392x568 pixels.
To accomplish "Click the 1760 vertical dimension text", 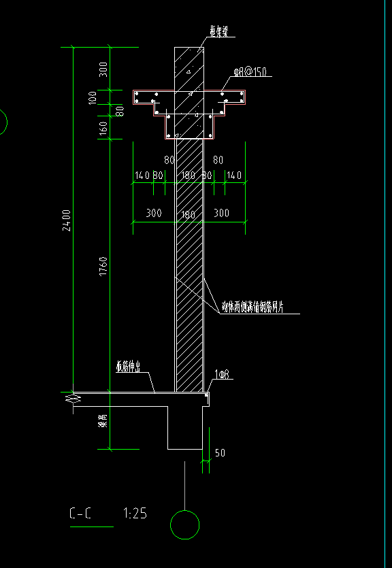I will pos(103,266).
